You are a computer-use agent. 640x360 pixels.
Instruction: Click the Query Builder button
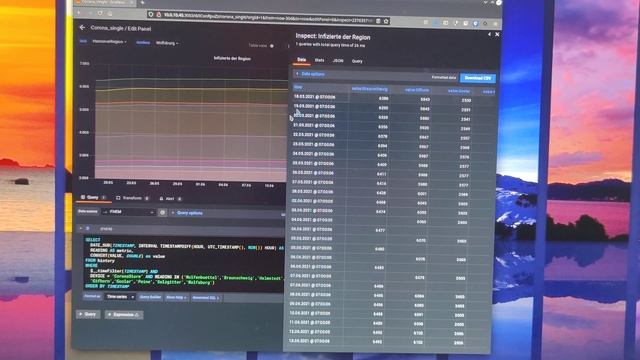pos(150,297)
